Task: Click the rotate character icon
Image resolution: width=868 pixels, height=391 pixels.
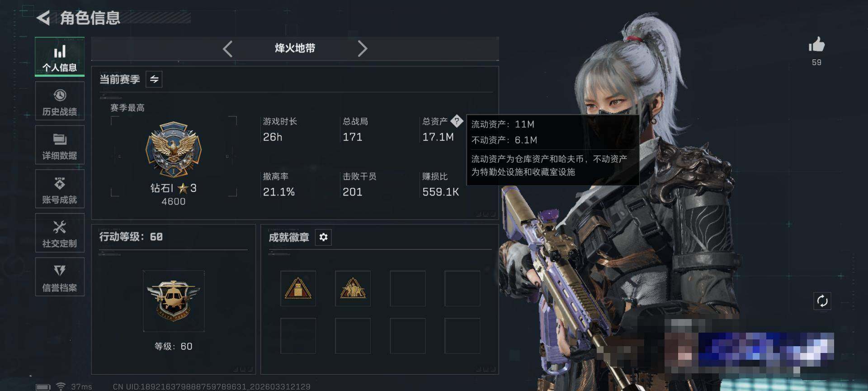Action: 822,301
